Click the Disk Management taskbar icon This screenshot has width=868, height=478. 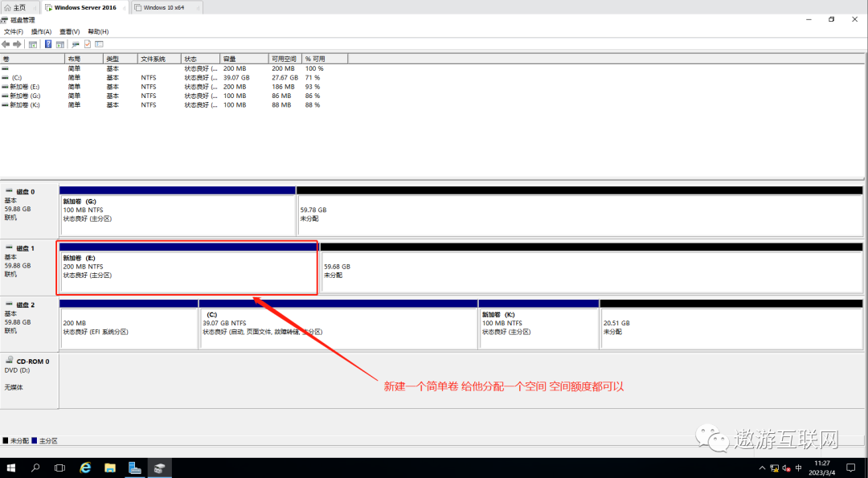point(159,468)
